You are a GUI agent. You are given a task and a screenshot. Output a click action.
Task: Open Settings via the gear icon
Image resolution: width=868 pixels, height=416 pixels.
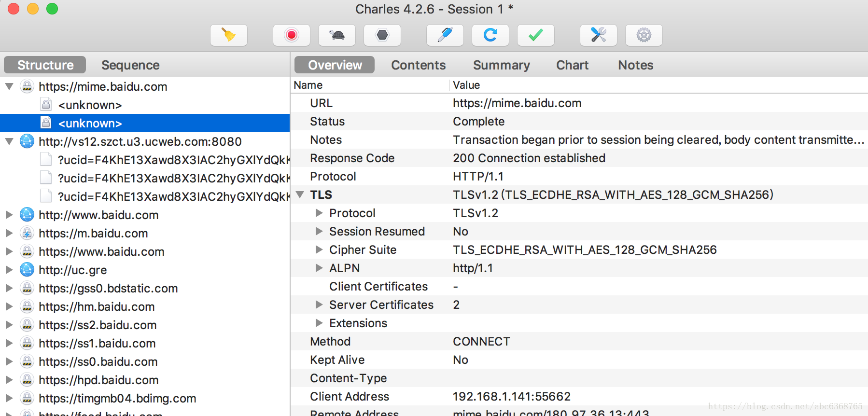click(x=644, y=35)
